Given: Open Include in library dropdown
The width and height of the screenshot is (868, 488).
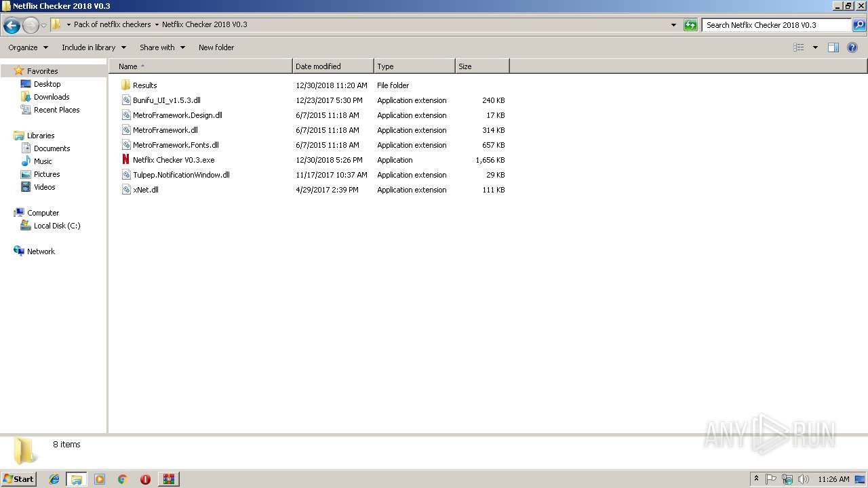Looking at the screenshot, I should (x=94, y=47).
